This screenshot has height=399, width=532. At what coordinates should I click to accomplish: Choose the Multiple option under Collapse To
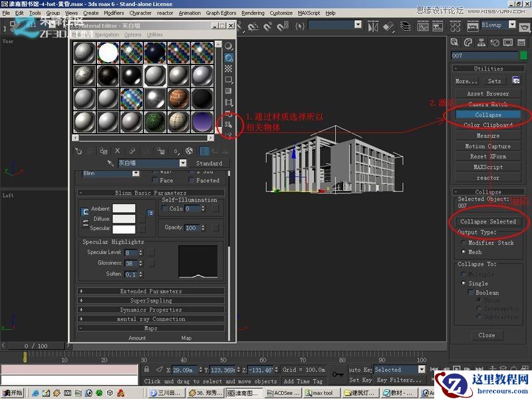click(462, 274)
